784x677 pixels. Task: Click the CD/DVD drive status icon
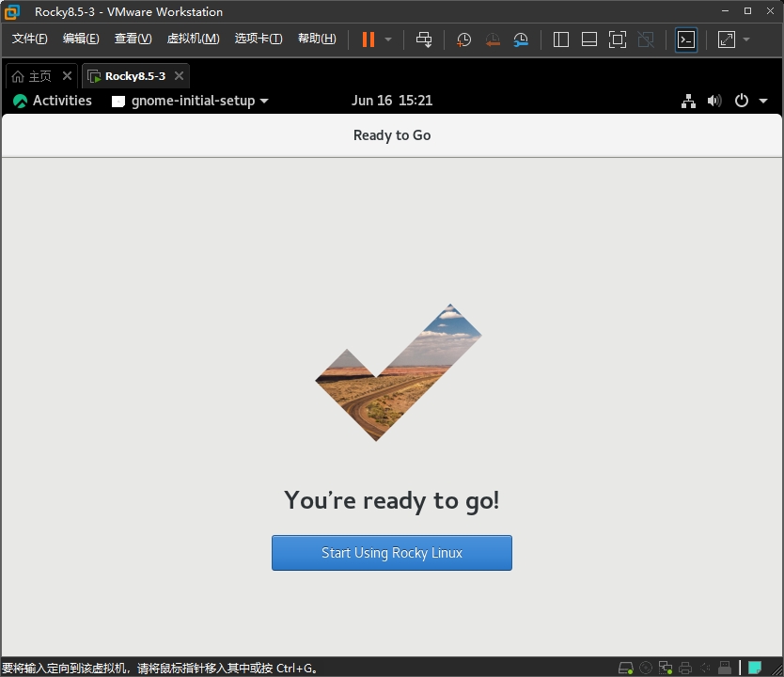(x=646, y=668)
